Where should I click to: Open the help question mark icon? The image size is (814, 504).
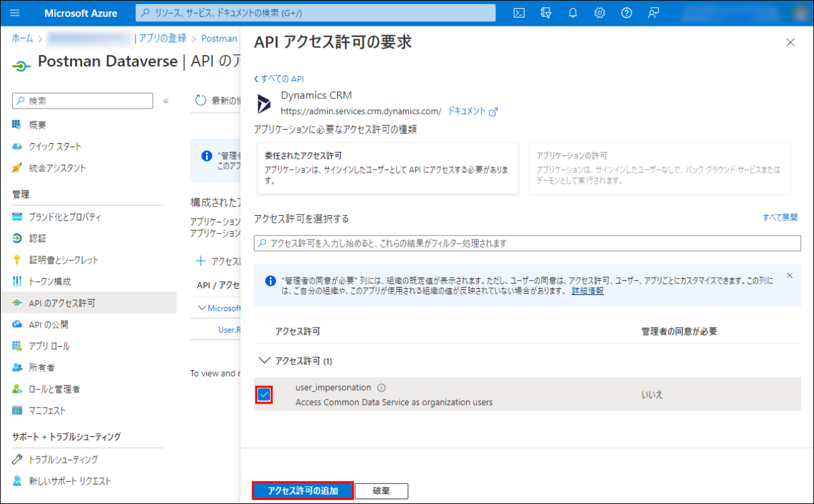626,13
